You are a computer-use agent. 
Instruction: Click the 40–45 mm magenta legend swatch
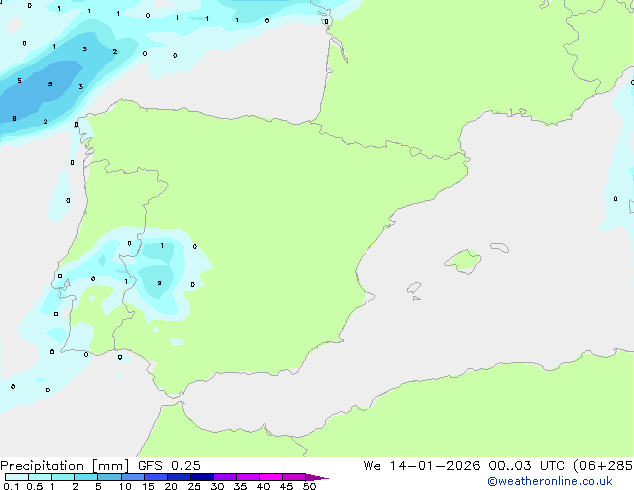tap(271, 477)
